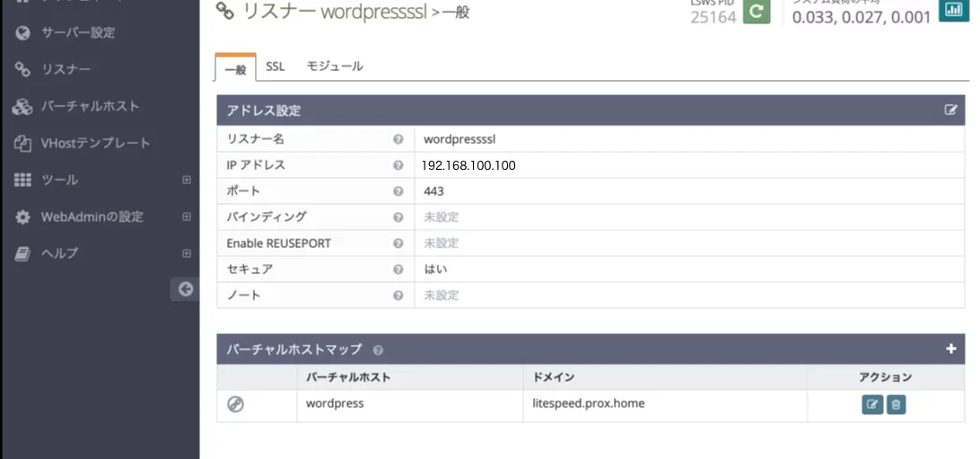980x459 pixels.
Task: Click the LSWS PID number 25164
Action: pyautogui.click(x=713, y=17)
